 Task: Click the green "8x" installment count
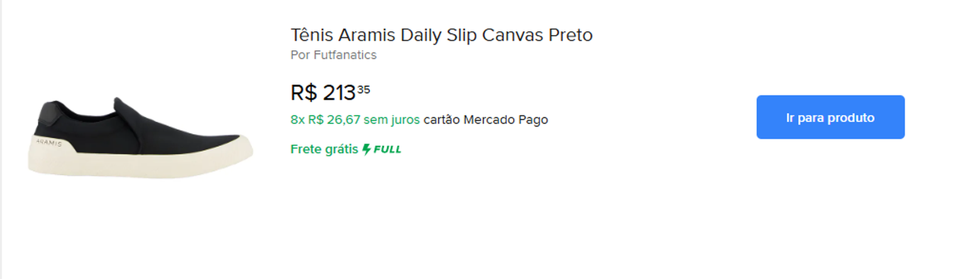point(297,120)
